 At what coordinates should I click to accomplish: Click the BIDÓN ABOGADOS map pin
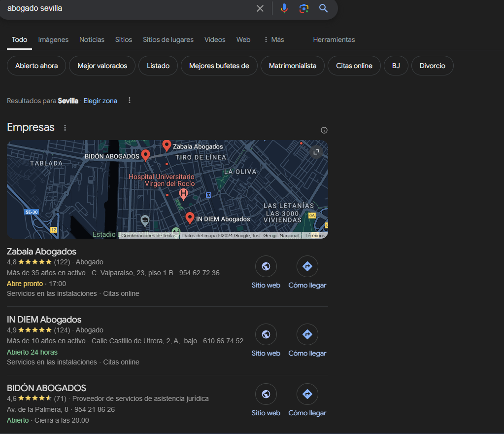(146, 155)
